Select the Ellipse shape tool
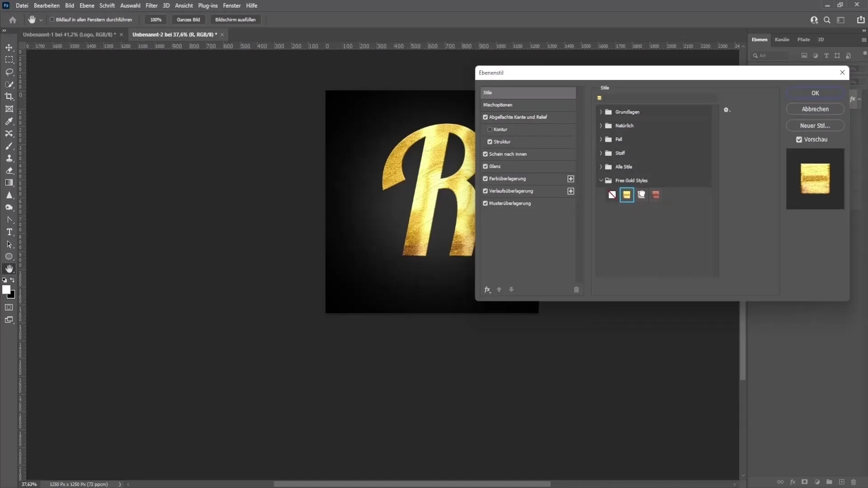This screenshot has height=488, width=868. point(9,256)
